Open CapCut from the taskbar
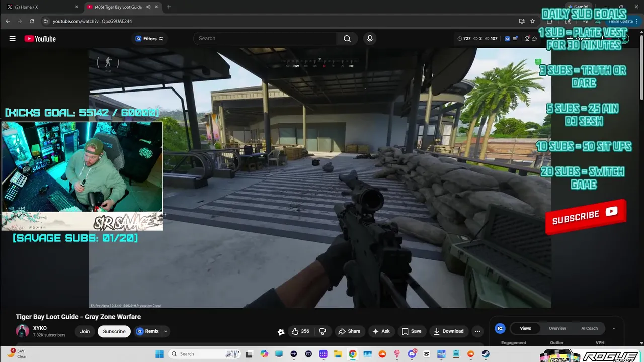 (427, 354)
